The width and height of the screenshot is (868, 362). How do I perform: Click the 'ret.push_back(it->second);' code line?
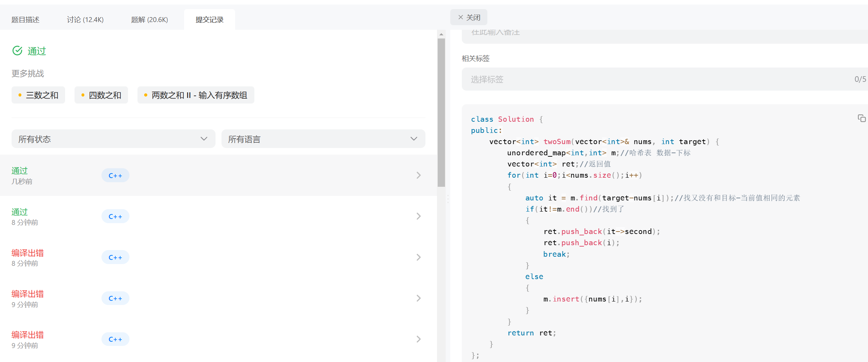coord(602,232)
